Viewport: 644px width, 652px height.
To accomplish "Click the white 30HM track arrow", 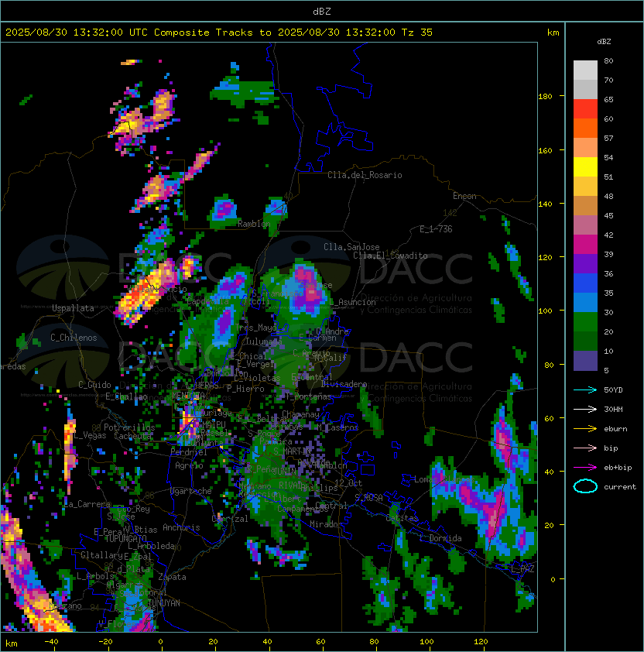I will click(585, 410).
